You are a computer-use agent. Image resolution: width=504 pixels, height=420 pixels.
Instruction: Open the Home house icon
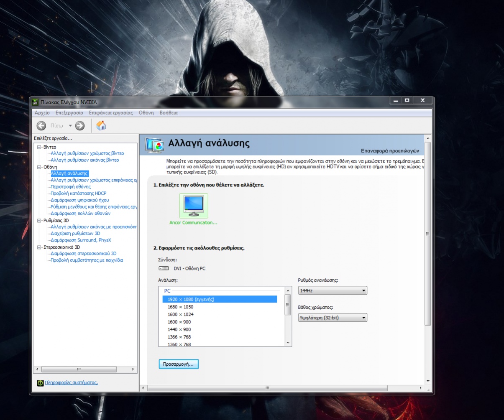coord(101,125)
